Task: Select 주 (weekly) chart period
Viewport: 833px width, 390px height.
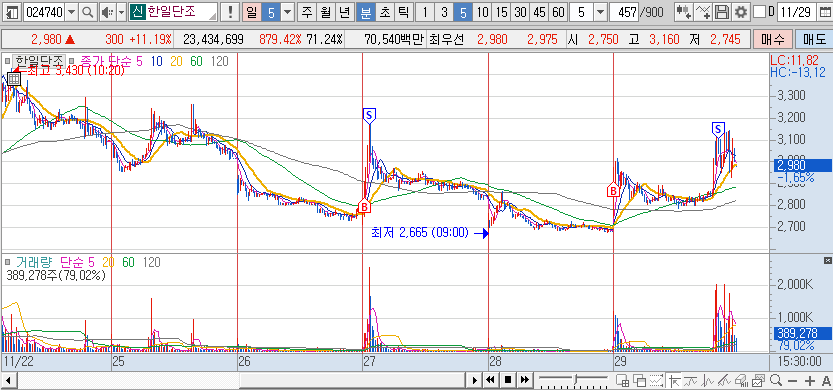Action: [307, 12]
